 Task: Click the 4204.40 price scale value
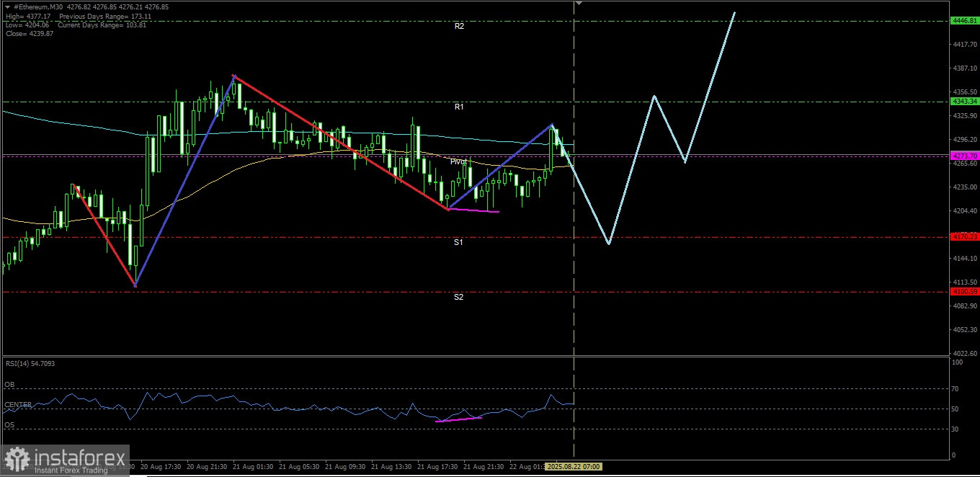pos(964,210)
